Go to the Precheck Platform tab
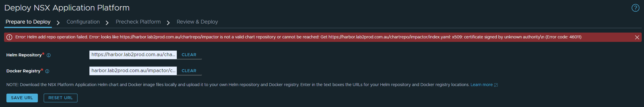 tap(138, 22)
